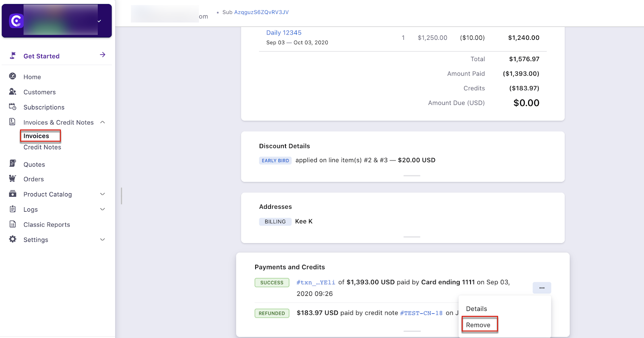Open credit note #TEST-CN-18 link
Viewport: 644px width, 338px height.
click(x=421, y=313)
